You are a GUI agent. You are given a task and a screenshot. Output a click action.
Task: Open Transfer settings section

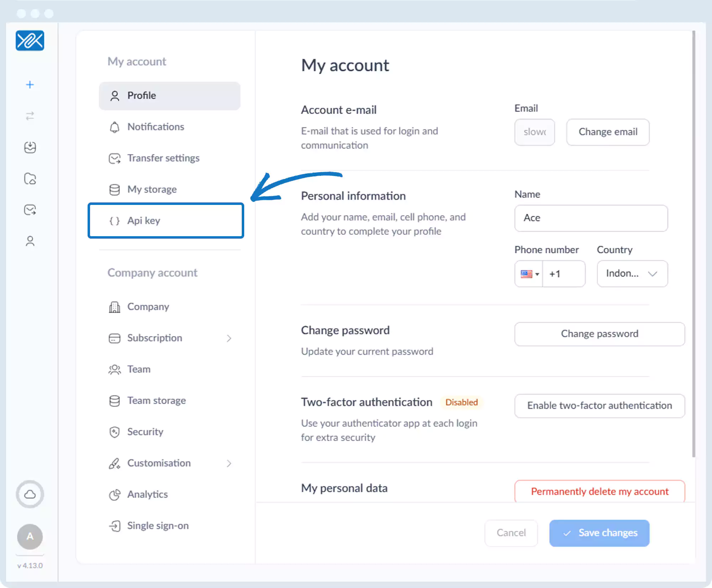click(x=163, y=158)
